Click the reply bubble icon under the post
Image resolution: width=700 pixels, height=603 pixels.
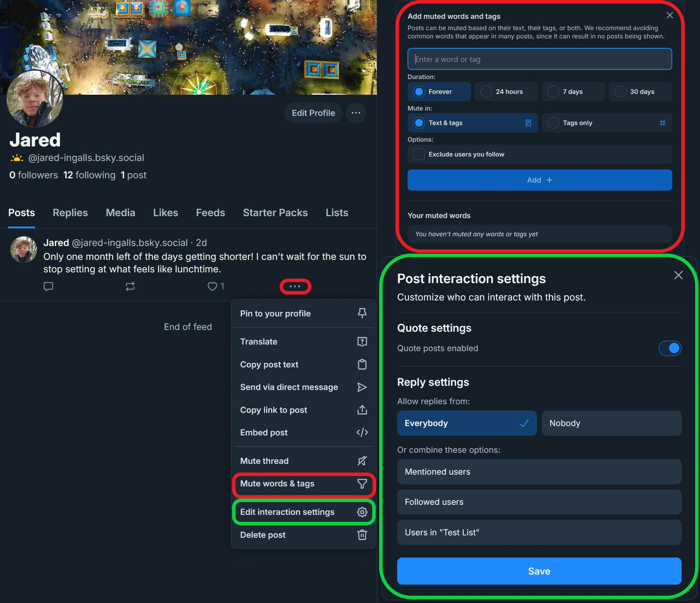coord(49,286)
